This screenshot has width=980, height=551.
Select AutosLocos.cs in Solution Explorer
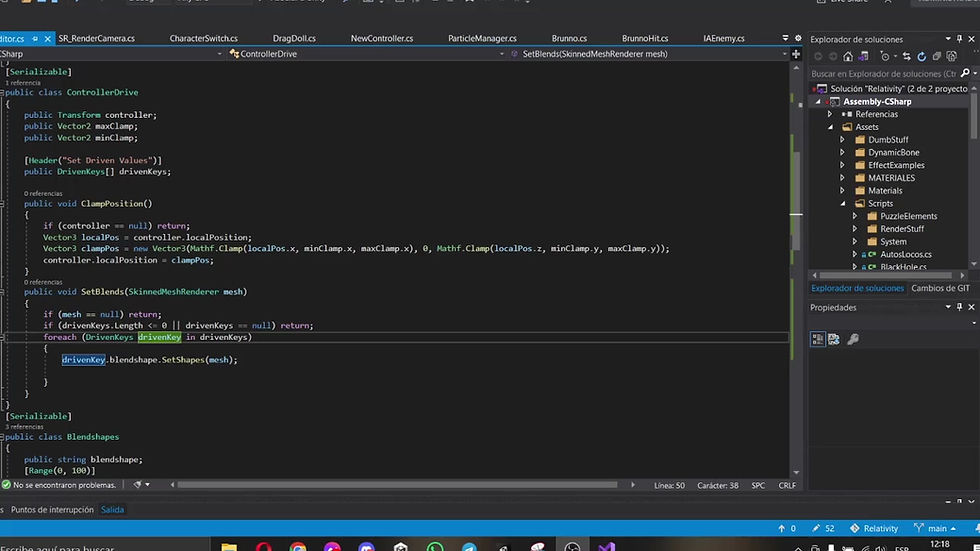[906, 254]
